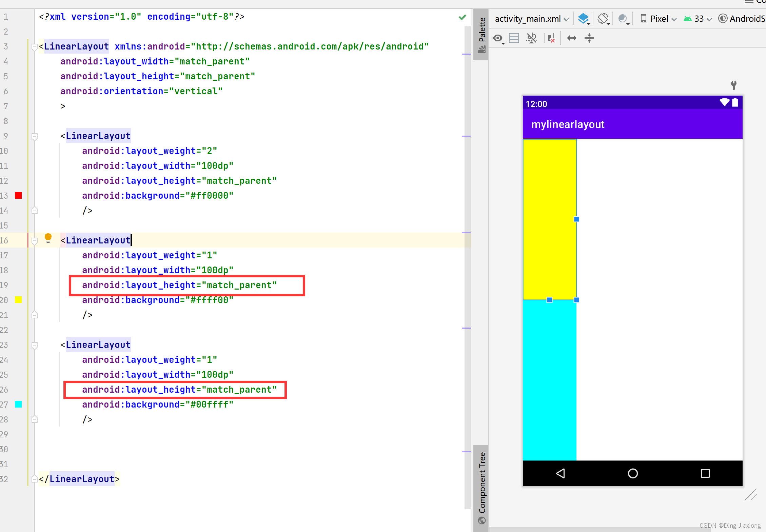Click the fold end marker on line 21
766x532 pixels.
point(34,315)
